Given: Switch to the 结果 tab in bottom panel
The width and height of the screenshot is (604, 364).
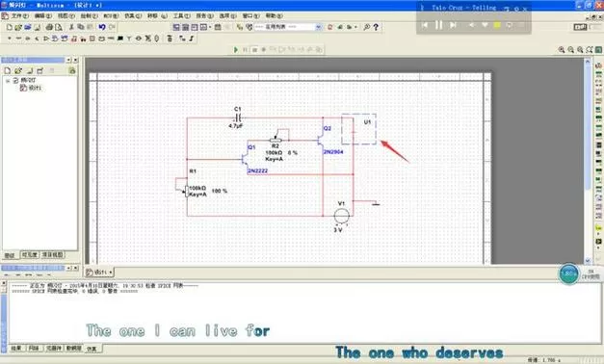Looking at the screenshot, I should pos(16,349).
